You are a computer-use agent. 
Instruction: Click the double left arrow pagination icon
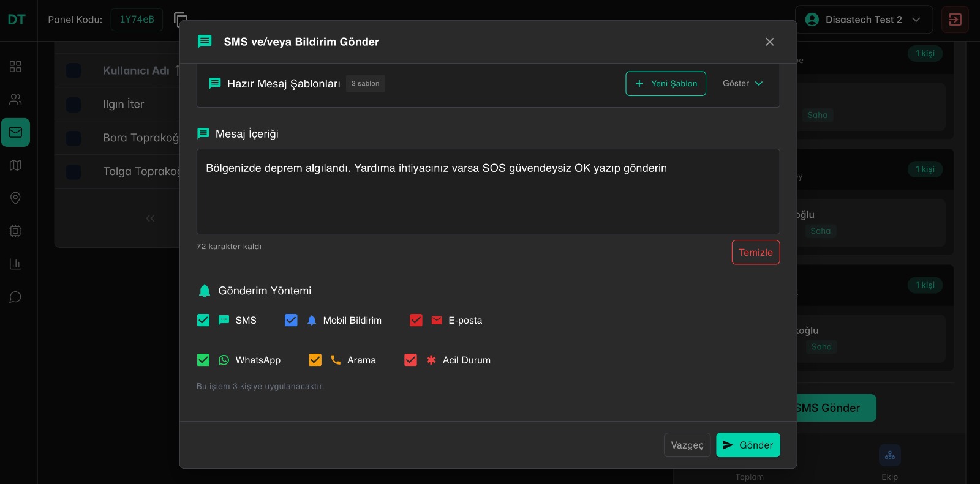coord(150,218)
